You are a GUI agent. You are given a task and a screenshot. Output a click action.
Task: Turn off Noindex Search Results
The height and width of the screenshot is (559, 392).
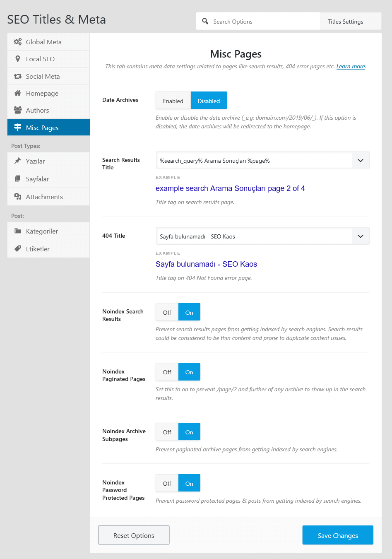pyautogui.click(x=167, y=312)
